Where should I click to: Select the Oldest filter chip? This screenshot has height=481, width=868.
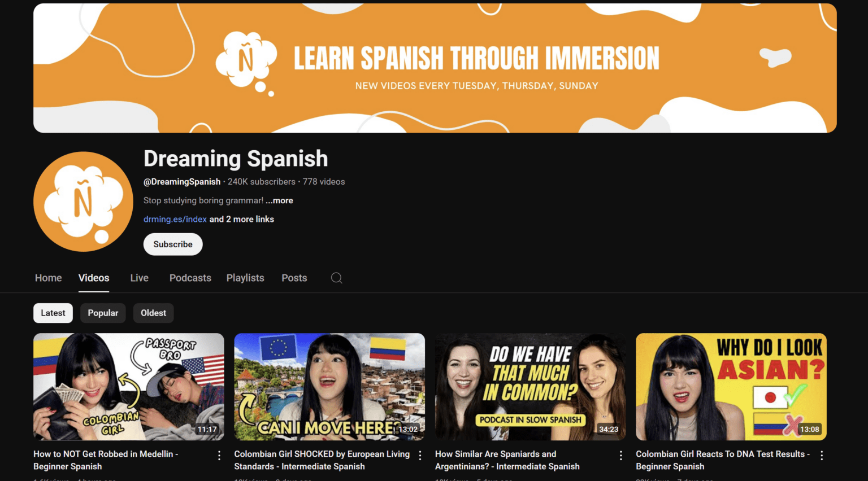pyautogui.click(x=153, y=313)
